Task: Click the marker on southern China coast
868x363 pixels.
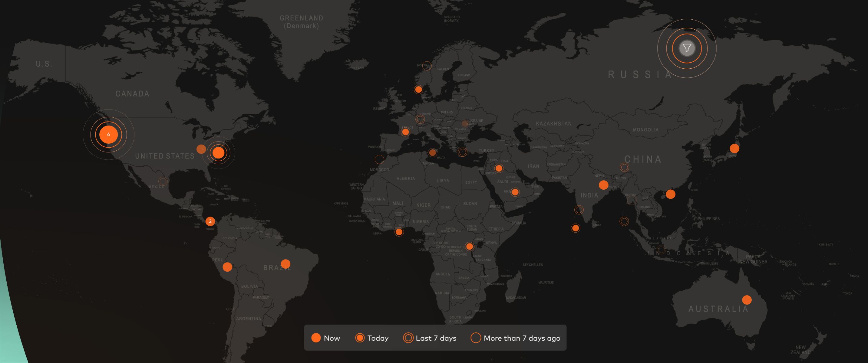Action: tap(671, 194)
